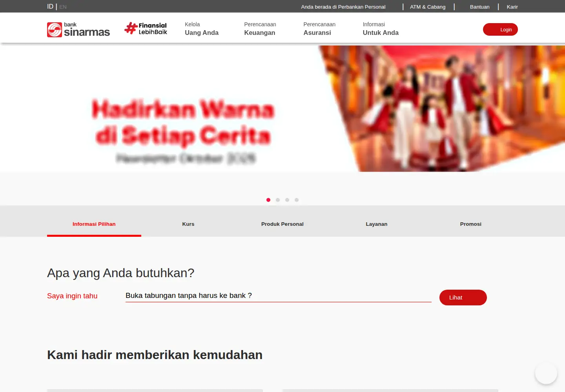Expand the Kelola Uang Anda menu
Screen dimensions: 565x392
[x=202, y=29]
